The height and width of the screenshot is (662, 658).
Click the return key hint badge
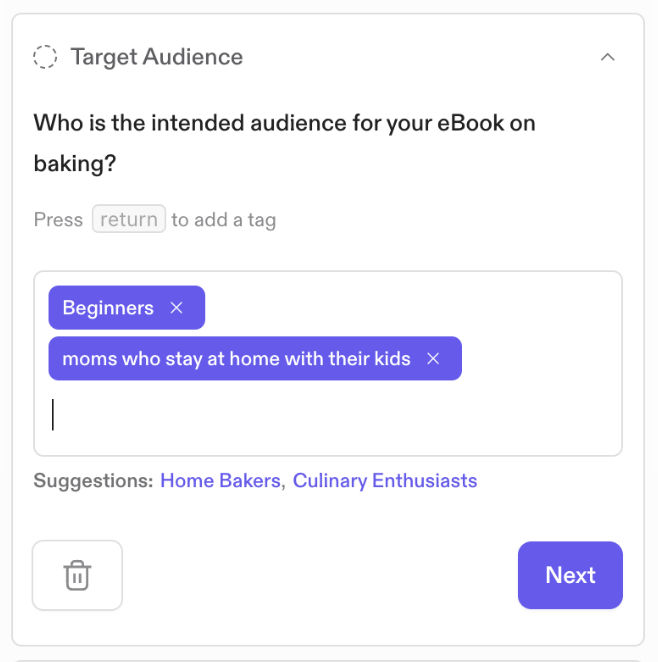[128, 219]
